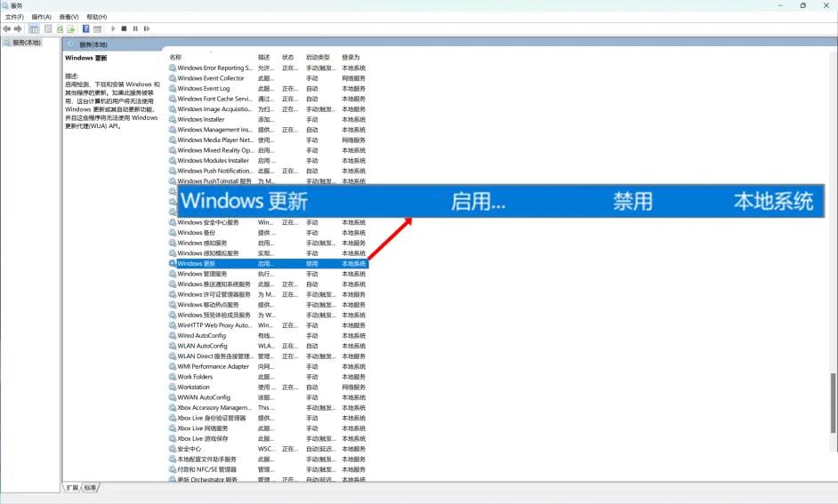
Task: Switch to the 扩展 tab
Action: (x=72, y=487)
